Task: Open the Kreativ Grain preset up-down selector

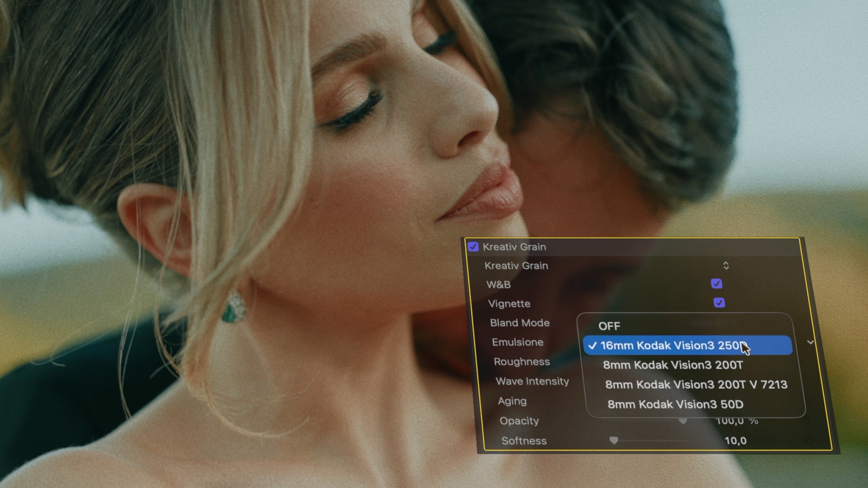Action: tap(726, 266)
